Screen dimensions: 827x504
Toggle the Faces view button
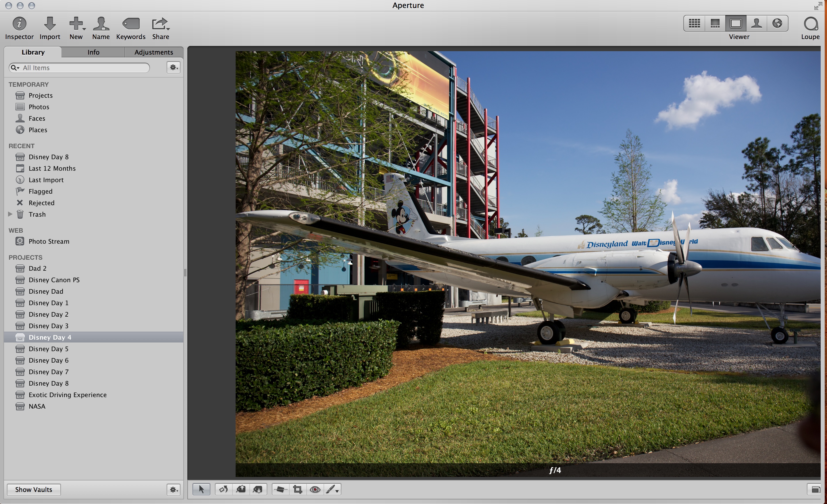pos(756,24)
